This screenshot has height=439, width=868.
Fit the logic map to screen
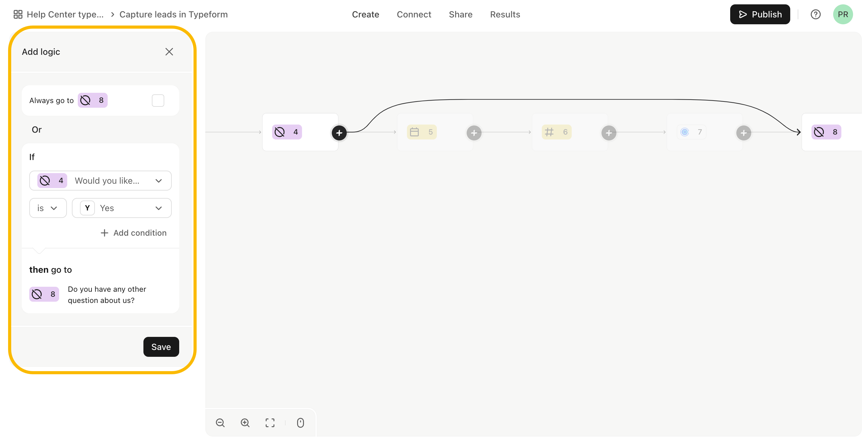(x=270, y=423)
